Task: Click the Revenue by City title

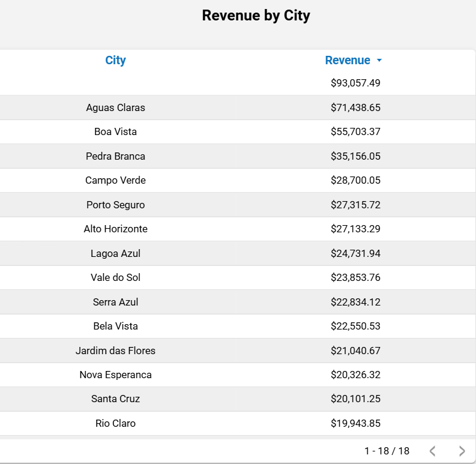Action: click(x=256, y=16)
